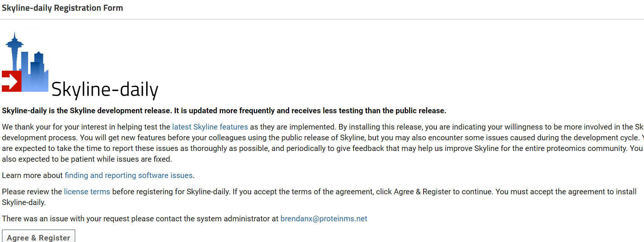Follow the finding and reporting software issues link
The width and height of the screenshot is (644, 242).
coord(129,175)
